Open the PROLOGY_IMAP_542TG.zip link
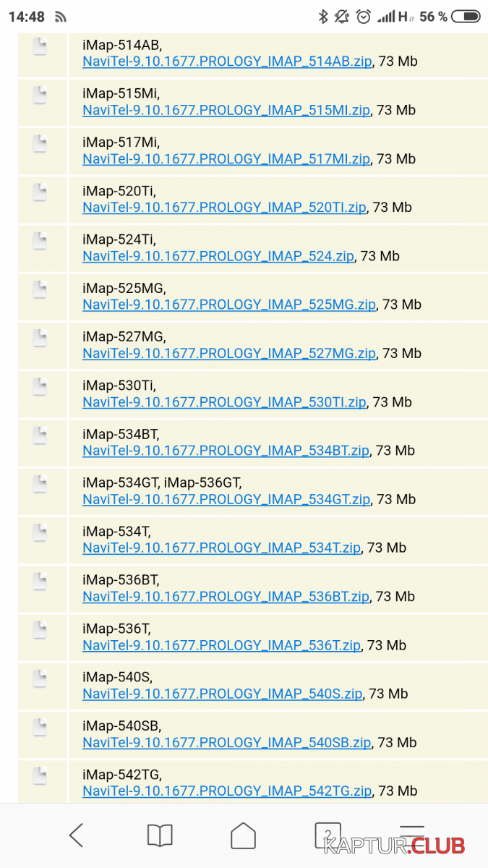The height and width of the screenshot is (868, 488). click(227, 791)
